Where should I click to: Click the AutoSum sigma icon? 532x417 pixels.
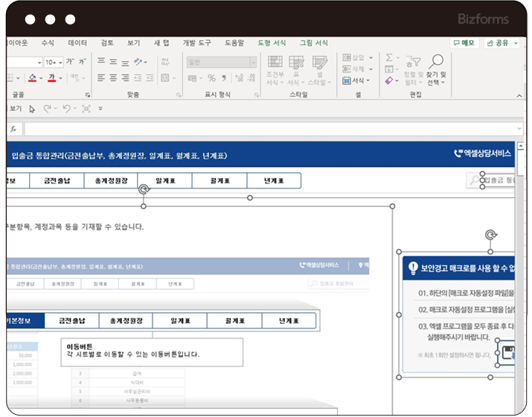pos(389,58)
